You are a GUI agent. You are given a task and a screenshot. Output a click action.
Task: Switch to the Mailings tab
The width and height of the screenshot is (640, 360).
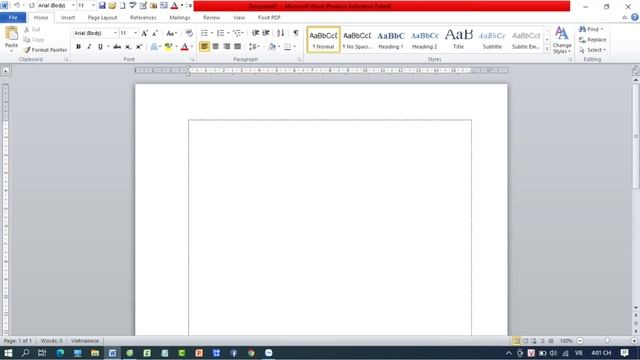(180, 18)
